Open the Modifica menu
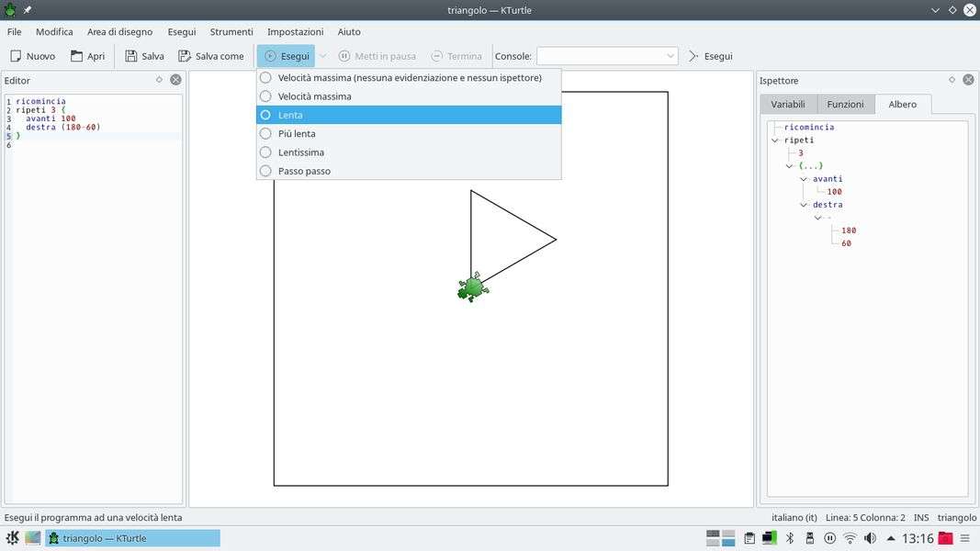The image size is (980, 551). (54, 32)
